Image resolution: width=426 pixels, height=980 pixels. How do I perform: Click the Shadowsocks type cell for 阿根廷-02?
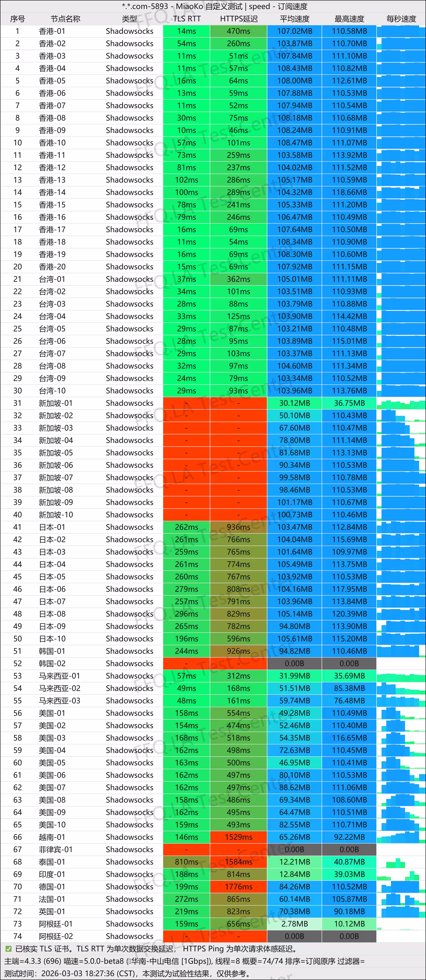(129, 936)
